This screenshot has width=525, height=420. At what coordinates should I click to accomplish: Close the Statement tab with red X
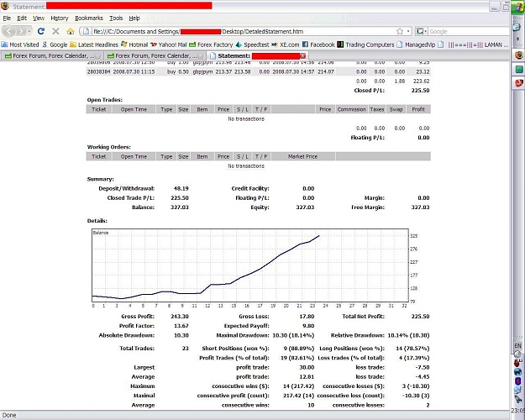[302, 56]
